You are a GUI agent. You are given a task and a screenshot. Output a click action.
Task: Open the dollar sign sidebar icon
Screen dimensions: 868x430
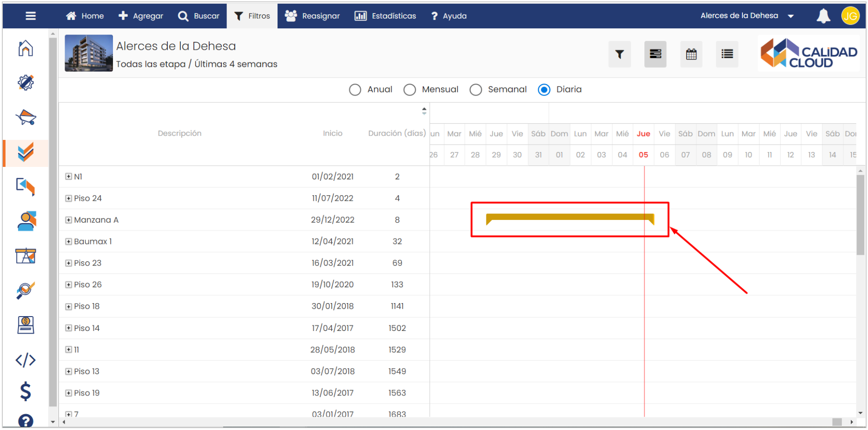point(26,391)
